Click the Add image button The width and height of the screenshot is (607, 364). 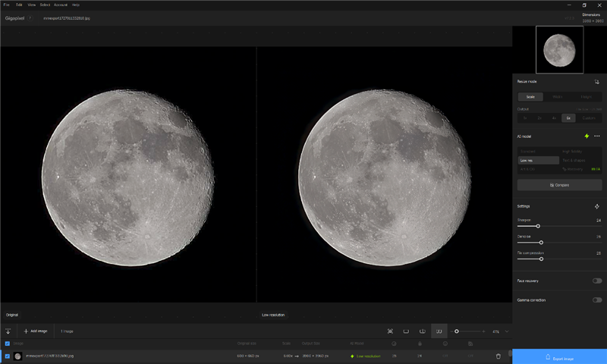[x=36, y=331]
